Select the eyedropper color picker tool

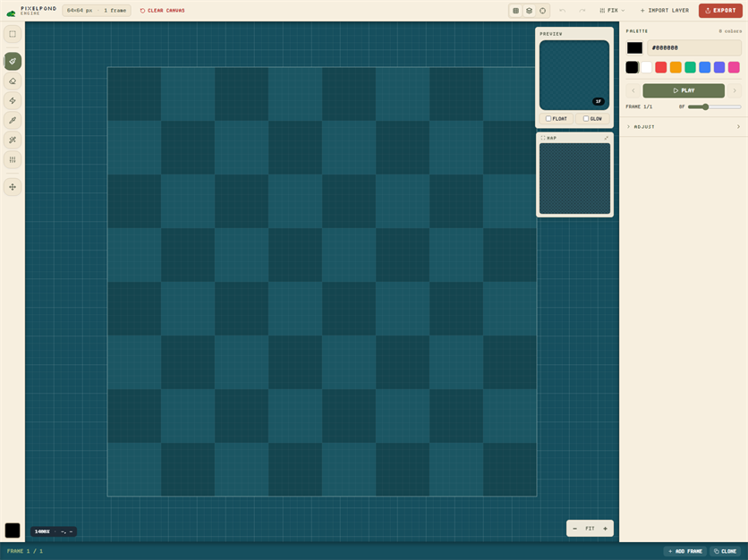(x=13, y=120)
